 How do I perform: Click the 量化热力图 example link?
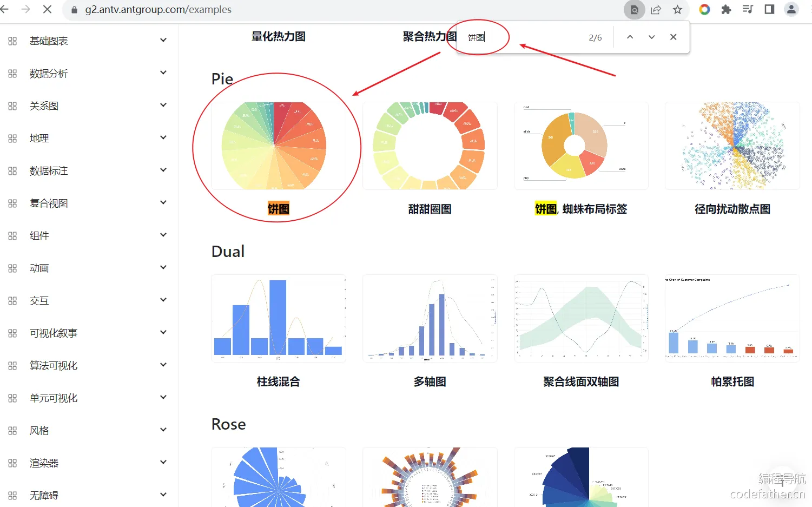[x=279, y=36]
